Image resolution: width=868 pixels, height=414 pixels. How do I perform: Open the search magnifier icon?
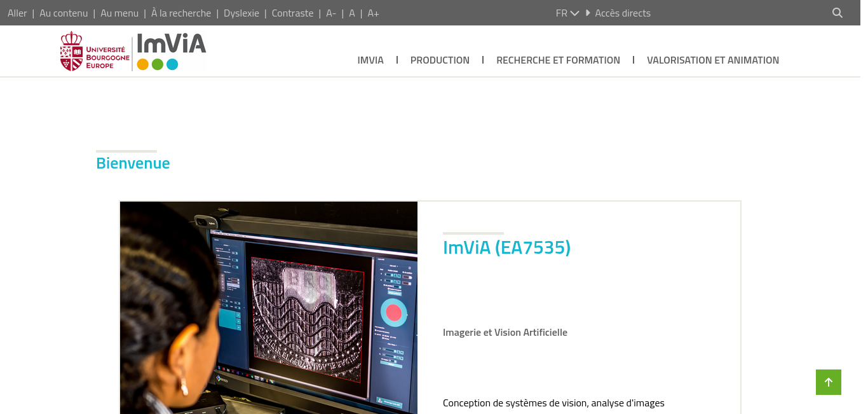pos(837,13)
